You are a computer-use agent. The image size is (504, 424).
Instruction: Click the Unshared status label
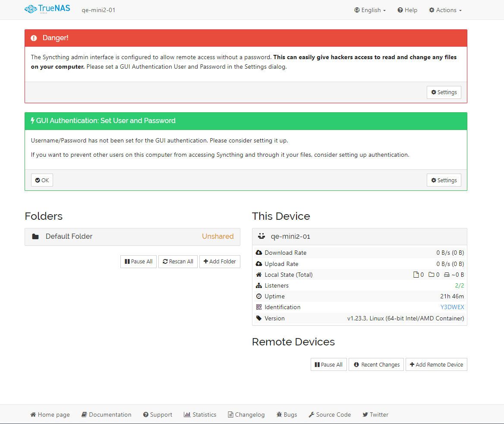coord(217,237)
